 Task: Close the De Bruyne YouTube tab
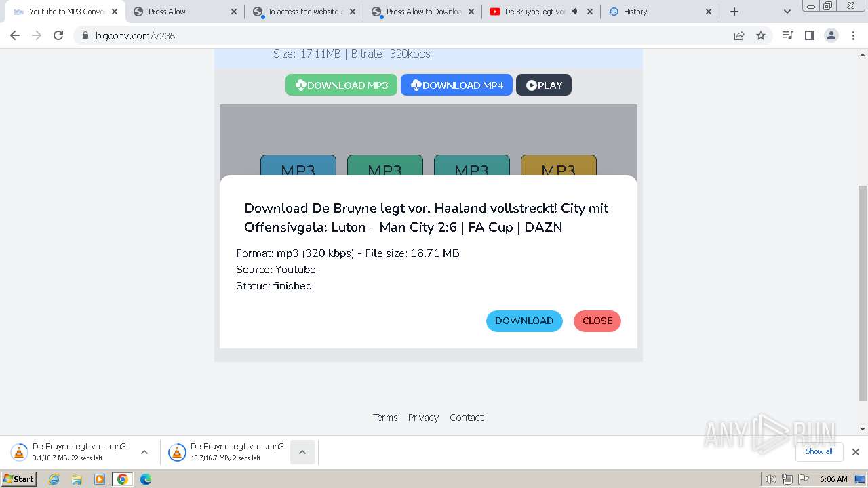[x=589, y=12]
